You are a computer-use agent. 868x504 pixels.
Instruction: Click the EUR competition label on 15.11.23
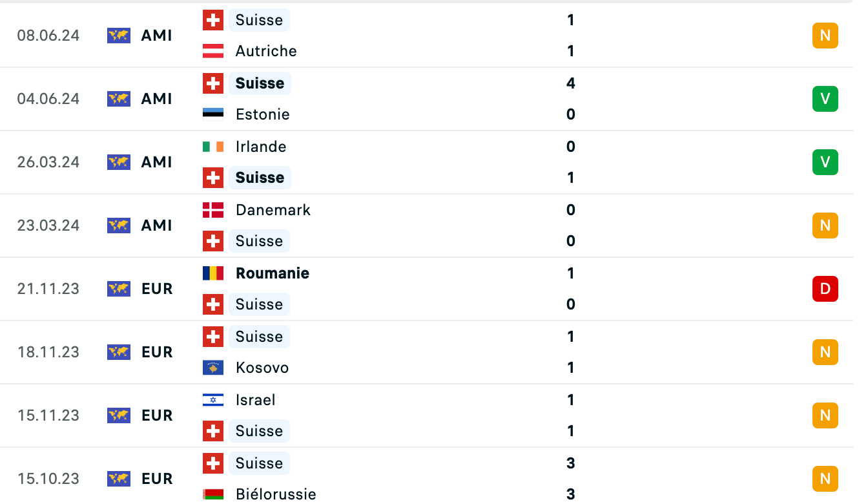coord(157,415)
